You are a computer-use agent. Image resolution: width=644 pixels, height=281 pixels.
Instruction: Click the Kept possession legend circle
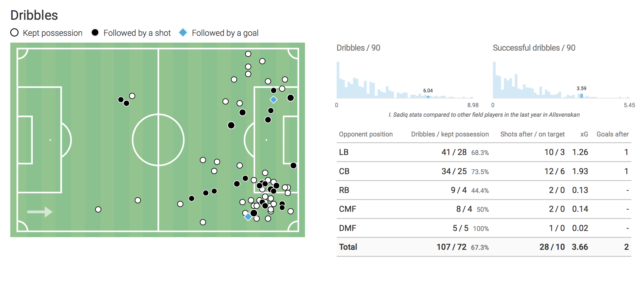pyautogui.click(x=15, y=33)
